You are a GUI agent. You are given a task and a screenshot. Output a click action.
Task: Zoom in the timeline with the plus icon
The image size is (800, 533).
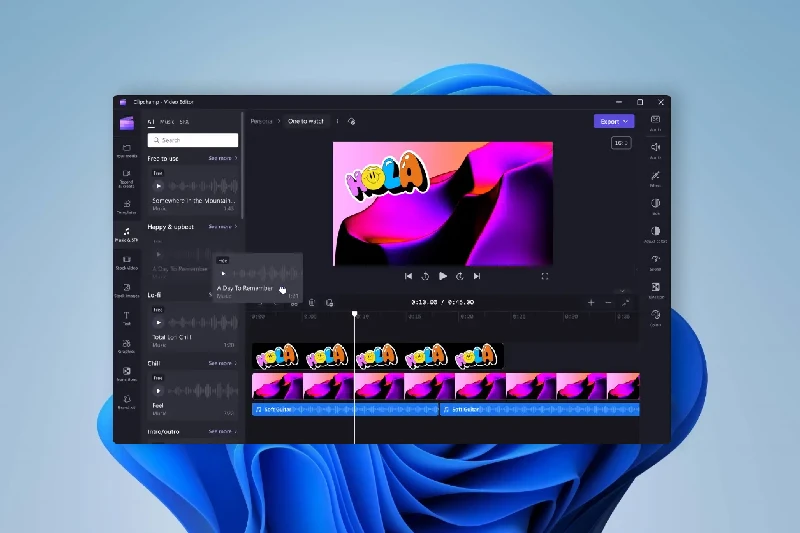tap(591, 302)
